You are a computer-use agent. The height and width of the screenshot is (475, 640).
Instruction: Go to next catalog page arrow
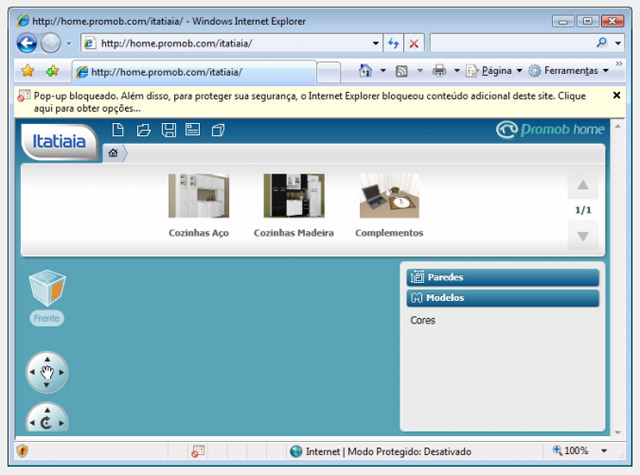(x=583, y=236)
